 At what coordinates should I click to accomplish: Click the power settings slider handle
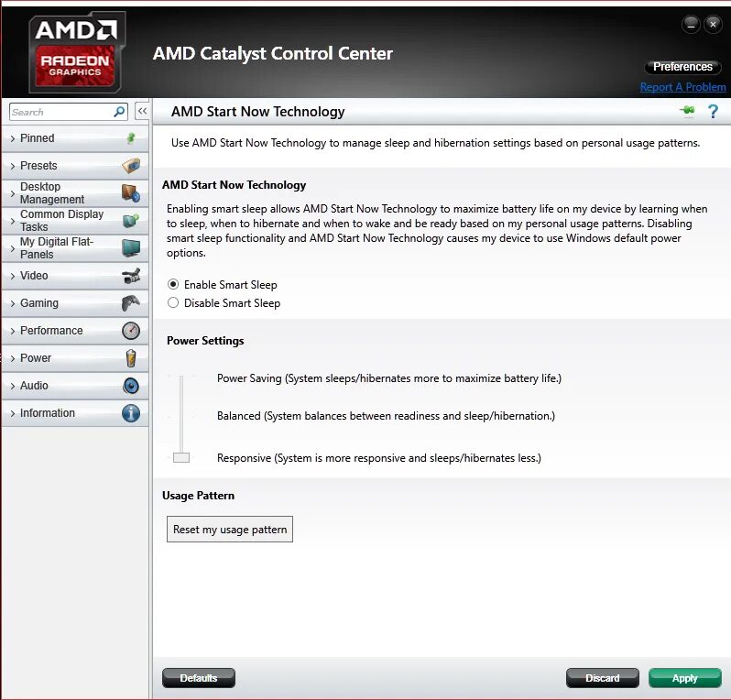[181, 457]
